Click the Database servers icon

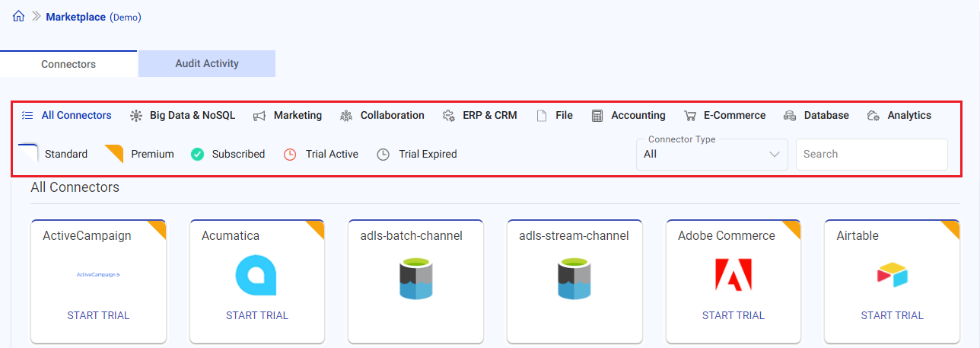point(790,116)
